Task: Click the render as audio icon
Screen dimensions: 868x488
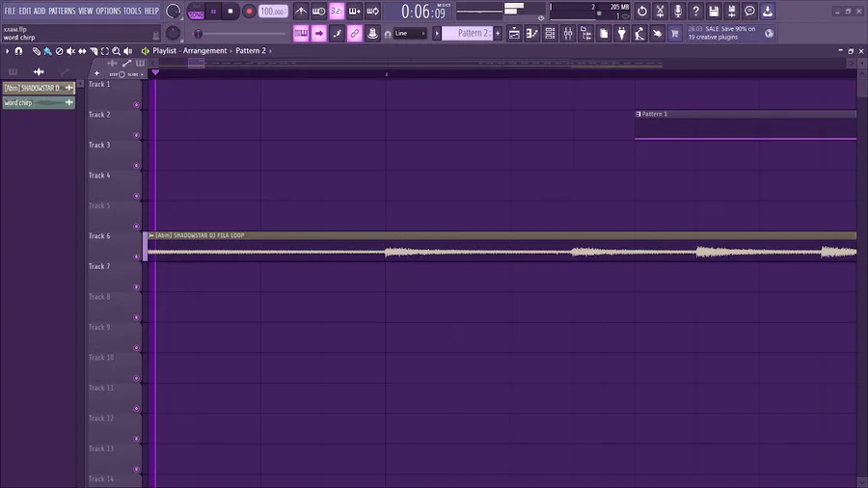Action: [x=731, y=11]
